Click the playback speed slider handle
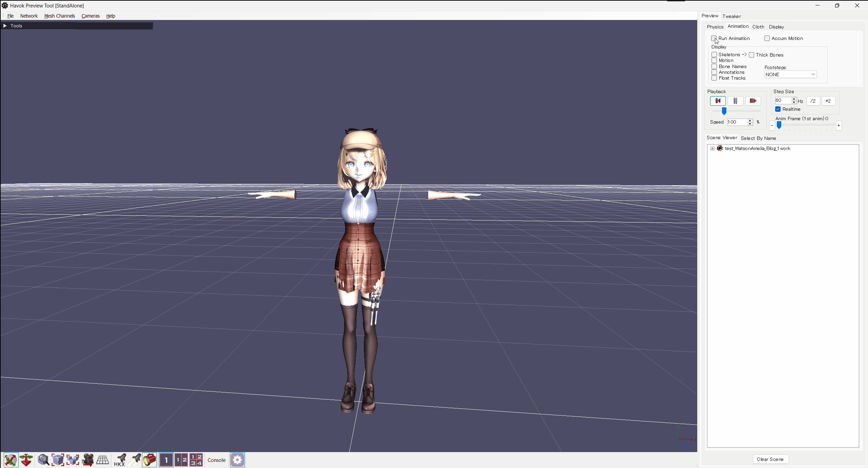 click(724, 111)
